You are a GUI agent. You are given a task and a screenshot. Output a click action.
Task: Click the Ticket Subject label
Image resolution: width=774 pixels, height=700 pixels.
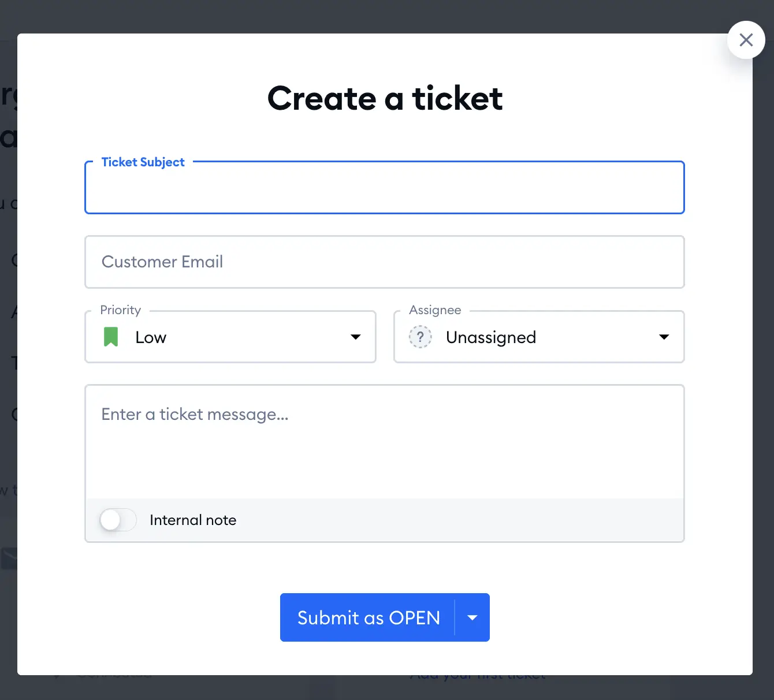143,162
